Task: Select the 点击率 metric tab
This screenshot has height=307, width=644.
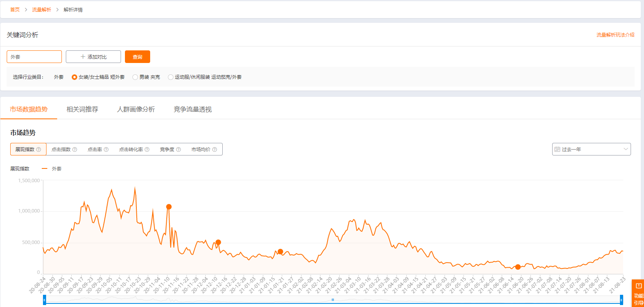Action: coord(98,149)
